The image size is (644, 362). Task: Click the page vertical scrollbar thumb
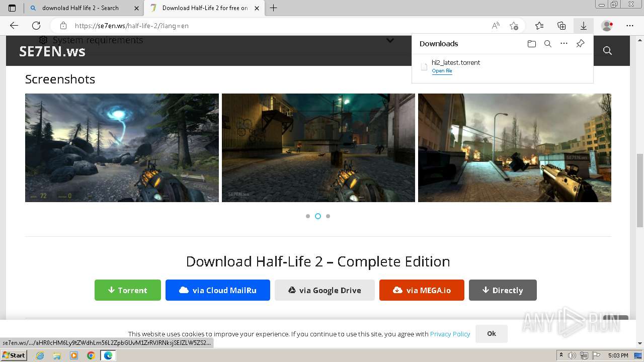640,190
